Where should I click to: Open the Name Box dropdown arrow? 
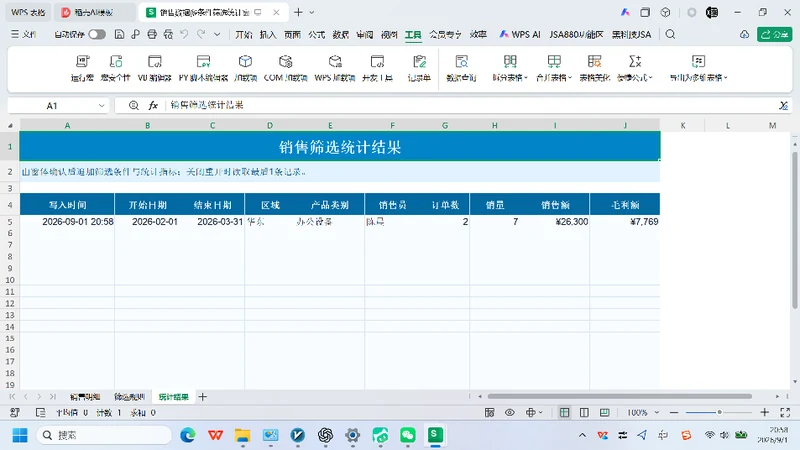pyautogui.click(x=102, y=106)
